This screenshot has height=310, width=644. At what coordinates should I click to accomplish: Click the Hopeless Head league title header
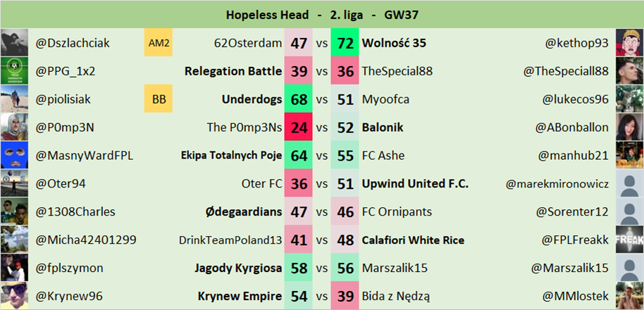tap(322, 14)
